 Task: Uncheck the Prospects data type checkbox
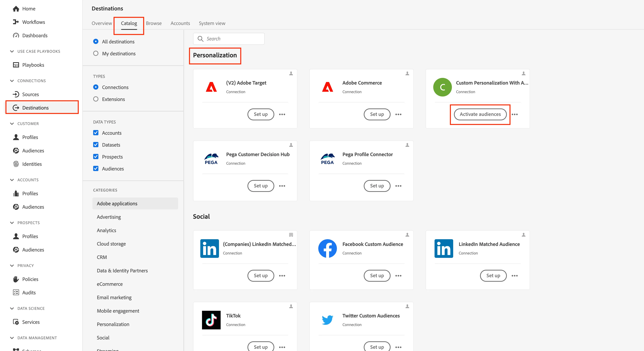(x=96, y=156)
